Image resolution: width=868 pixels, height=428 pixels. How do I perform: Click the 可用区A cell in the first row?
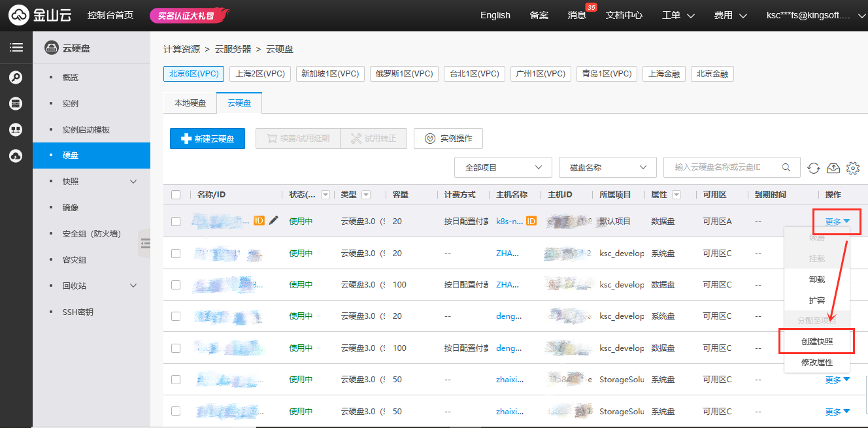pyautogui.click(x=717, y=222)
